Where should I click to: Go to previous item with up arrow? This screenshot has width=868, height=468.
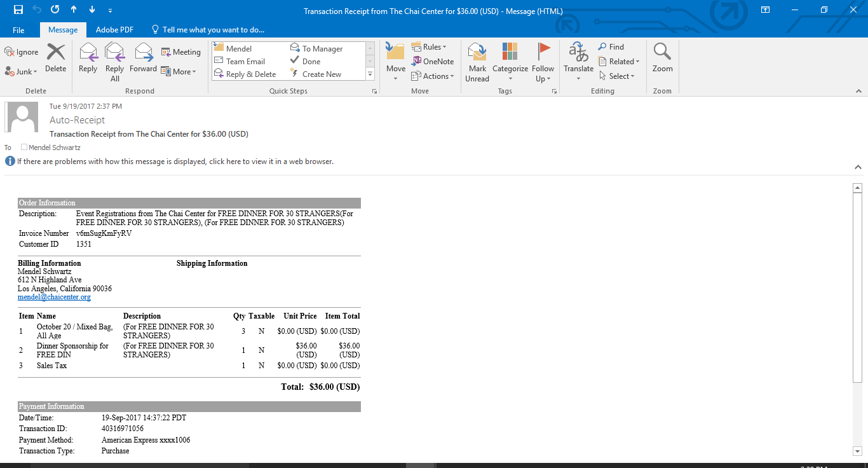(x=74, y=10)
